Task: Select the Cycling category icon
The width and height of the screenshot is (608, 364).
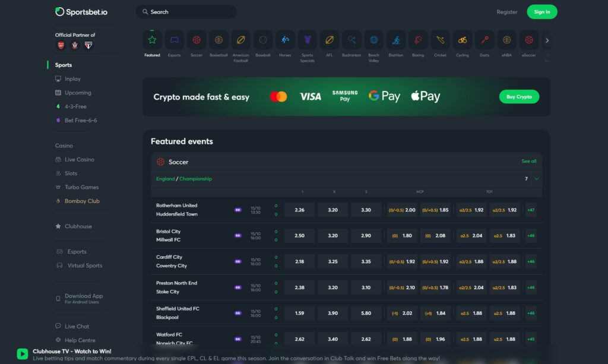Action: click(462, 40)
